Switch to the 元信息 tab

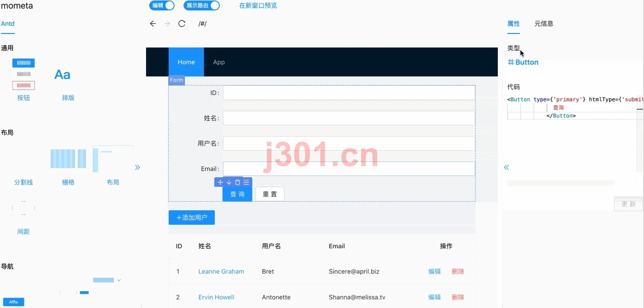click(x=544, y=24)
